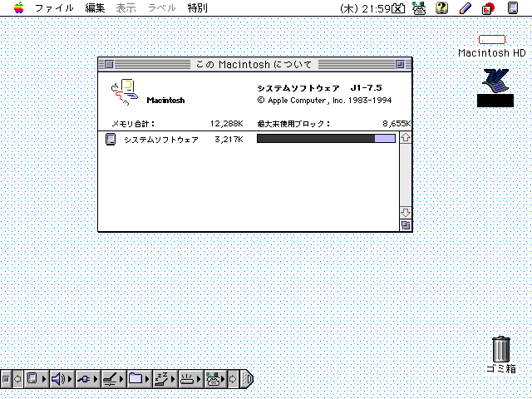Click the battery icon beside the clock

pos(398,8)
